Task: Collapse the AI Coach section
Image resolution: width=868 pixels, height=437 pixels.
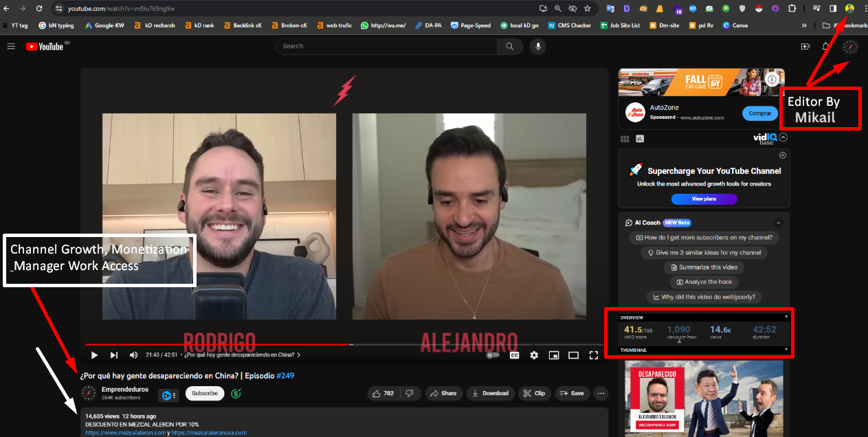Action: [x=778, y=223]
